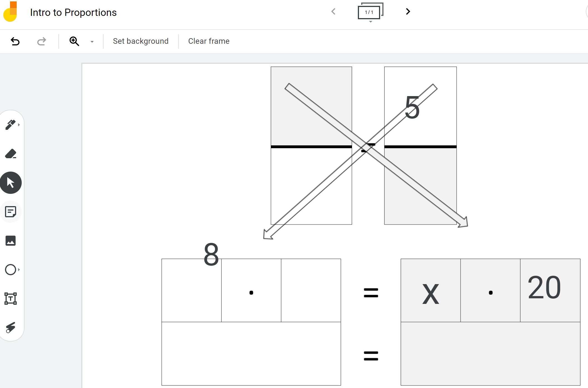Select the Circle shape tool
588x388 pixels.
[11, 270]
